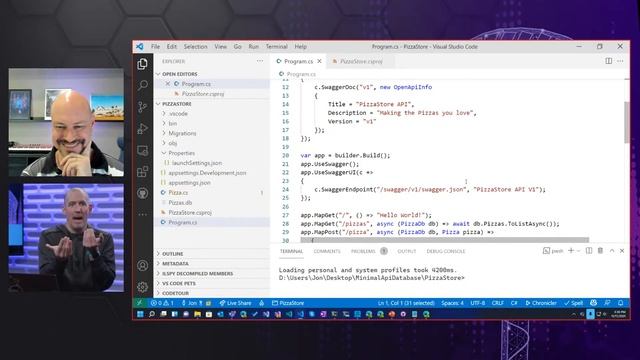Kill the terminal with trash icon
Screen dimensions: 640x360
coord(600,251)
